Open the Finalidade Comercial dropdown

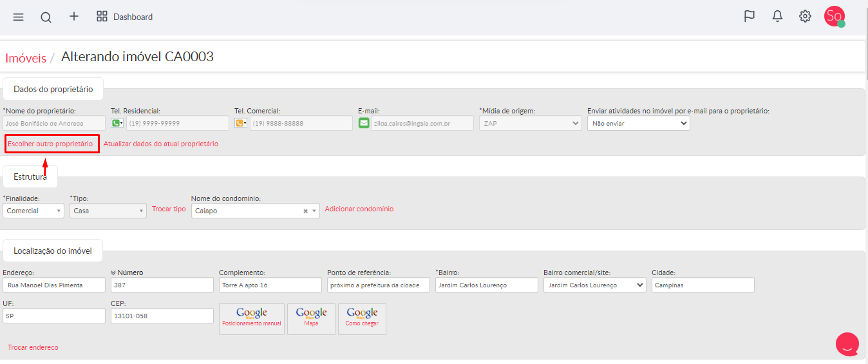click(x=33, y=211)
